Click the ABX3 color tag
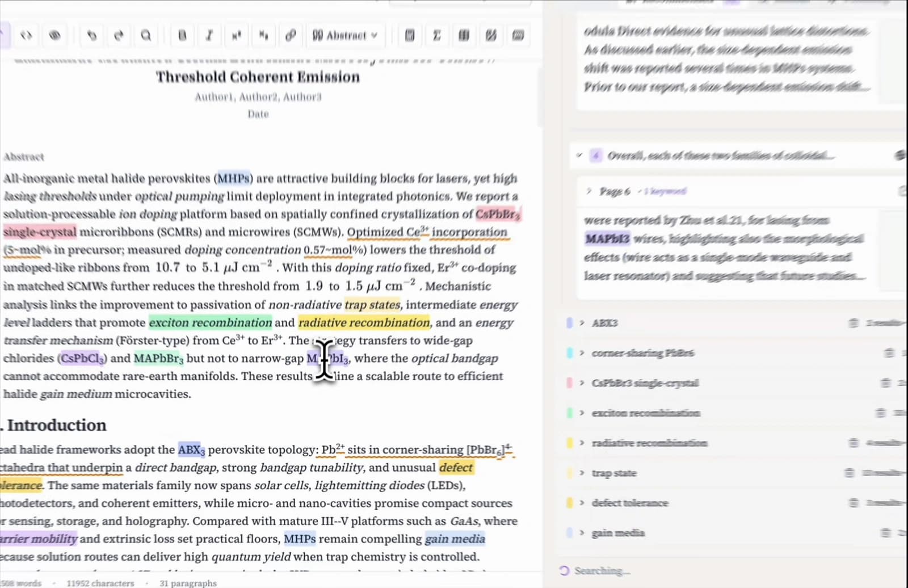Screen dimensions: 908x588 (569, 323)
